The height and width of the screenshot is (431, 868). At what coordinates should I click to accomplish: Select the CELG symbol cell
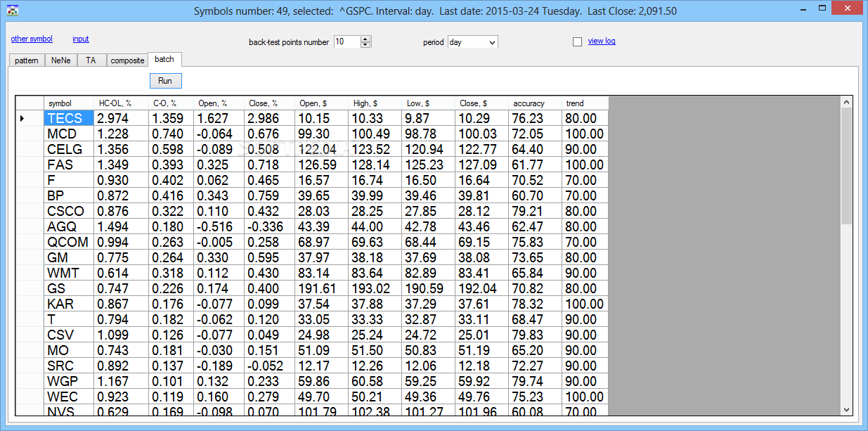pyautogui.click(x=69, y=150)
